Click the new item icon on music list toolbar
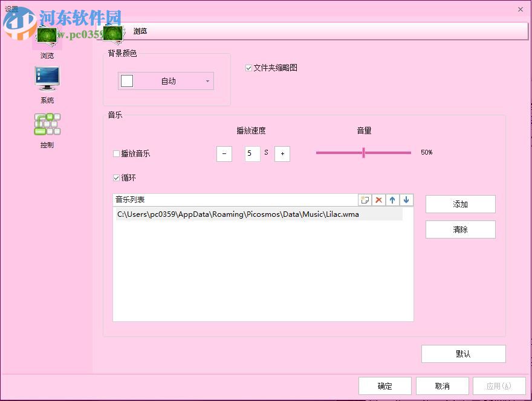532x401 pixels. click(x=365, y=199)
